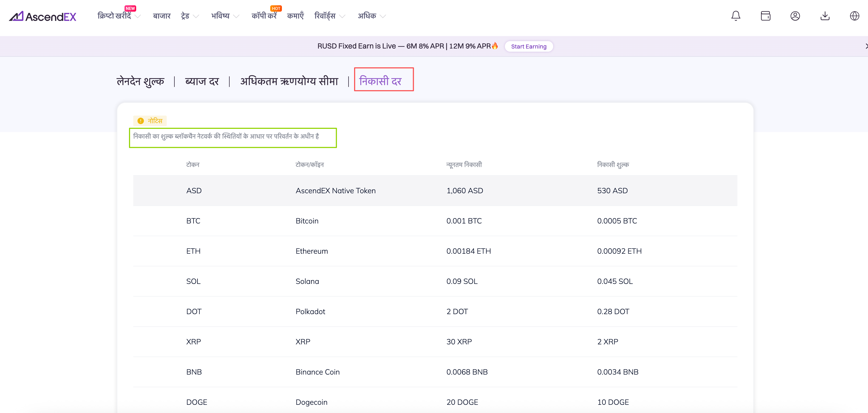This screenshot has width=868, height=413.
Task: Expand the क्रिप्टो खरीदें dropdown menu
Action: (x=119, y=16)
